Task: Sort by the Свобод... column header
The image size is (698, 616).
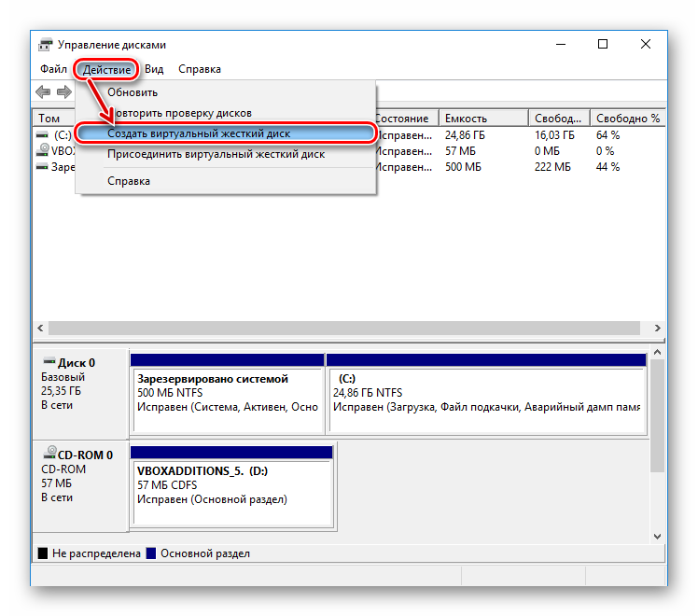Action: click(559, 119)
